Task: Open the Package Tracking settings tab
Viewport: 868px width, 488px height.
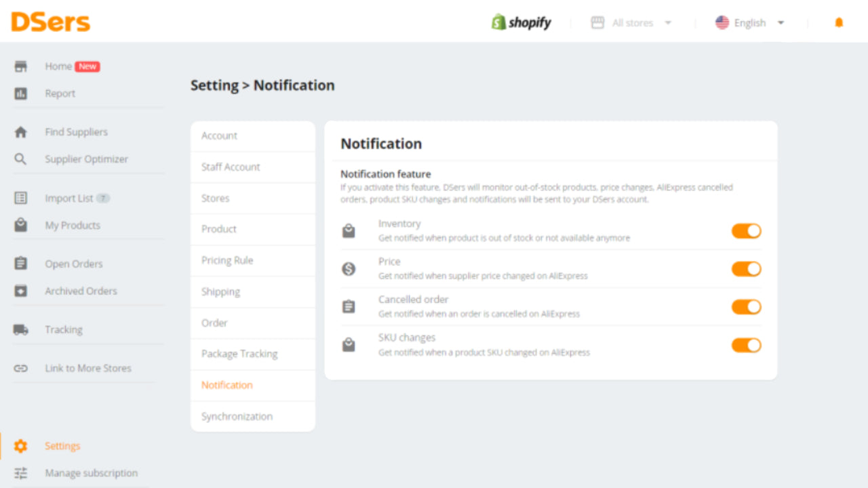Action: [239, 354]
